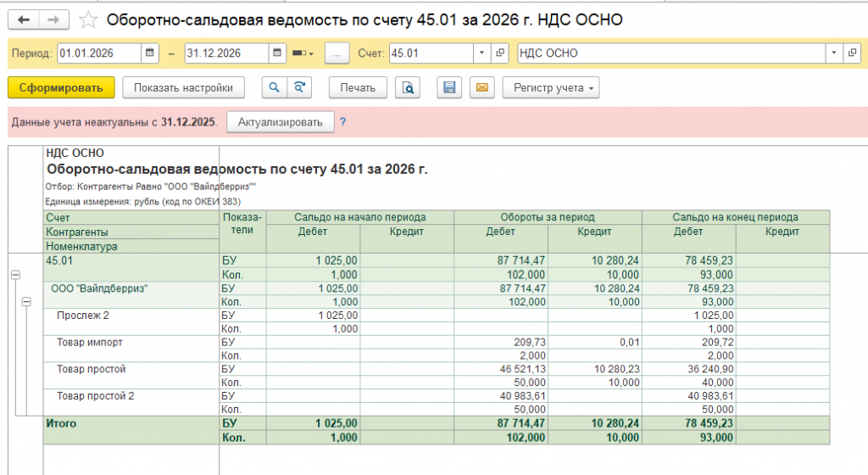868x475 pixels.
Task: Expand the НДС ОСНО organization dropdown
Action: coord(834,53)
